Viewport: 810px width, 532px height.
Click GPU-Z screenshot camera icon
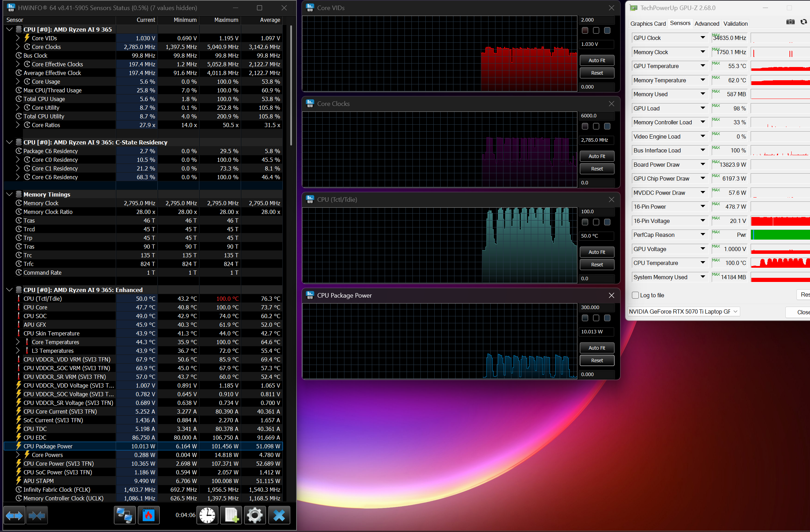[x=790, y=22]
